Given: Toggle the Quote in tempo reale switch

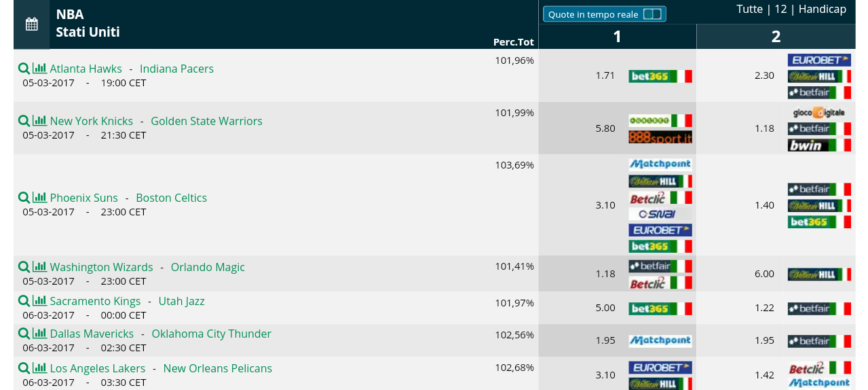Looking at the screenshot, I should pos(652,14).
